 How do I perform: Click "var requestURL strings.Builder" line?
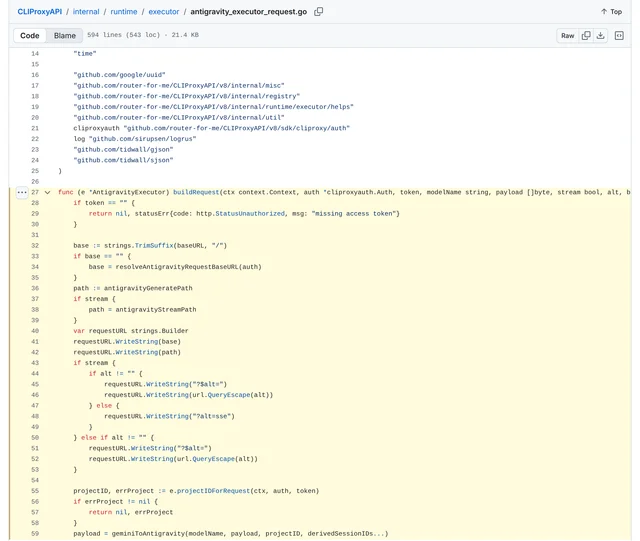pyautogui.click(x=131, y=331)
